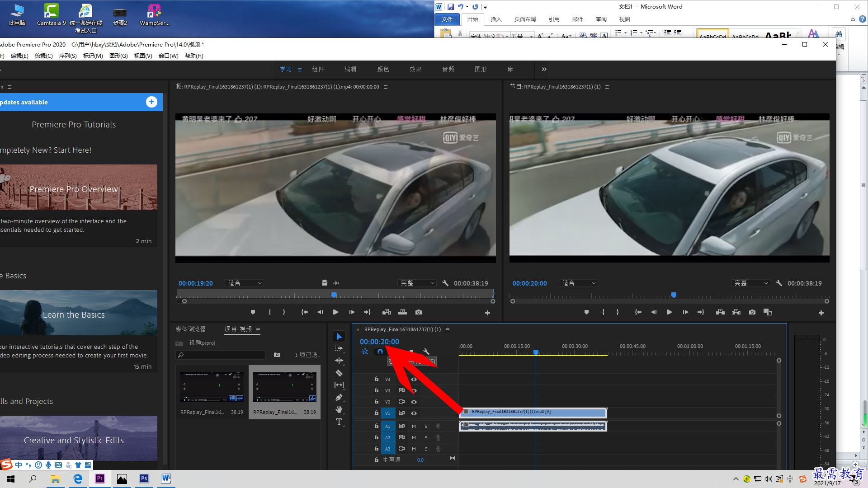Create new bin in project panel
Screen dimensions: 868x488
[x=277, y=355]
